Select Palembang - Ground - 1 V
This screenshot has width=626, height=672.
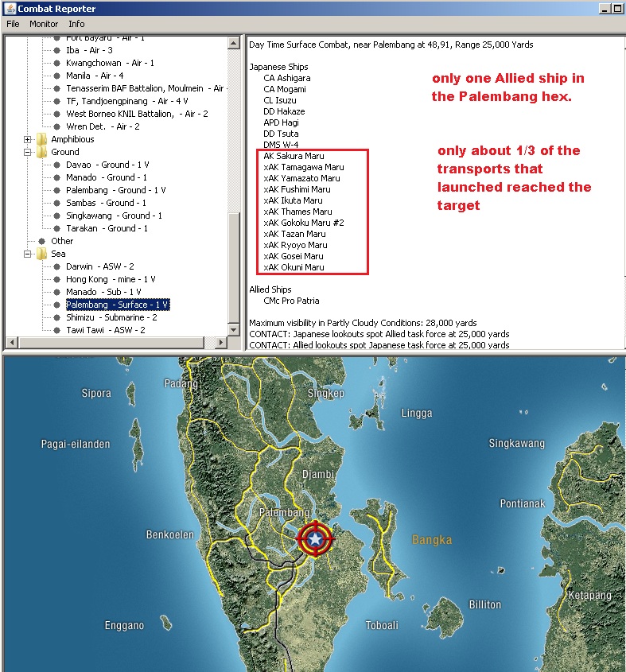[116, 190]
